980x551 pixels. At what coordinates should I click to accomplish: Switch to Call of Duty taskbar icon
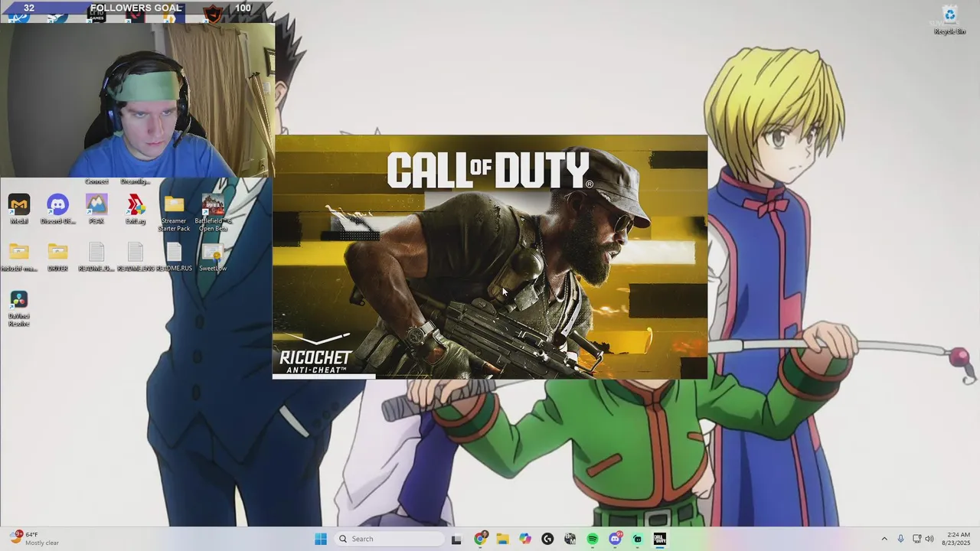point(660,539)
